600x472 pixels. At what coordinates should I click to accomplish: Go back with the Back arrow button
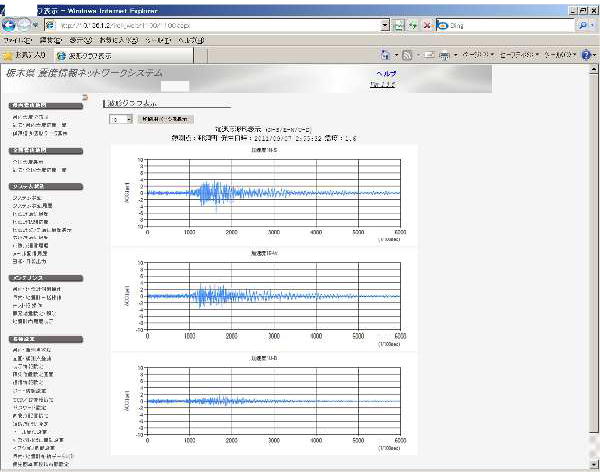click(9, 25)
